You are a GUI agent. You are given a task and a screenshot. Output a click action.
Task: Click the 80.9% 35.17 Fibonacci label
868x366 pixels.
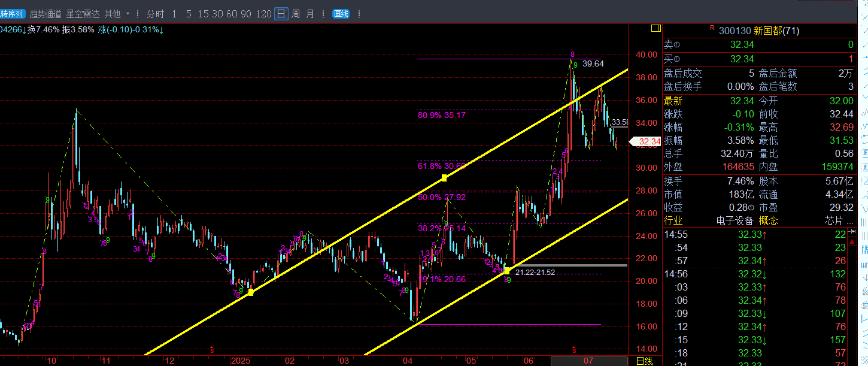[x=442, y=115]
